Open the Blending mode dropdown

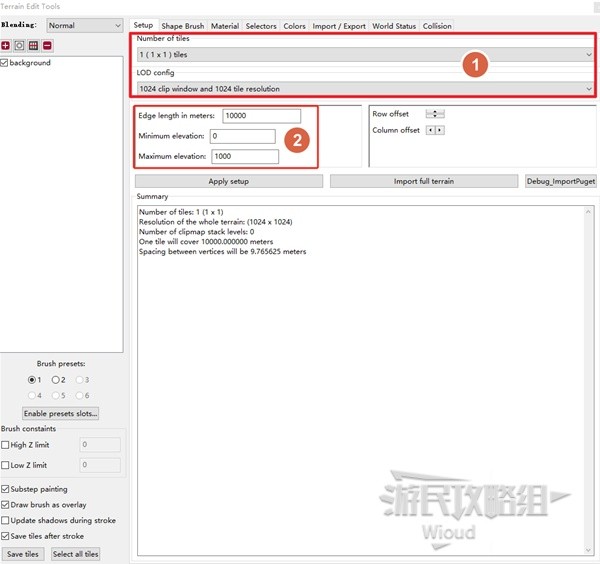[84, 25]
